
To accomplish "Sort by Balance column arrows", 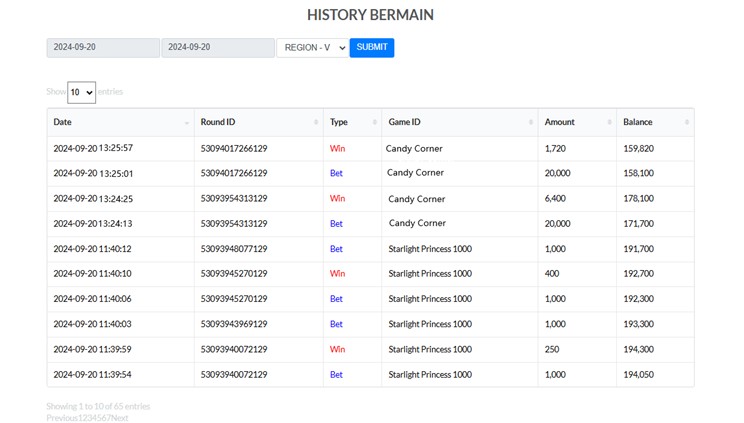I will coord(687,122).
